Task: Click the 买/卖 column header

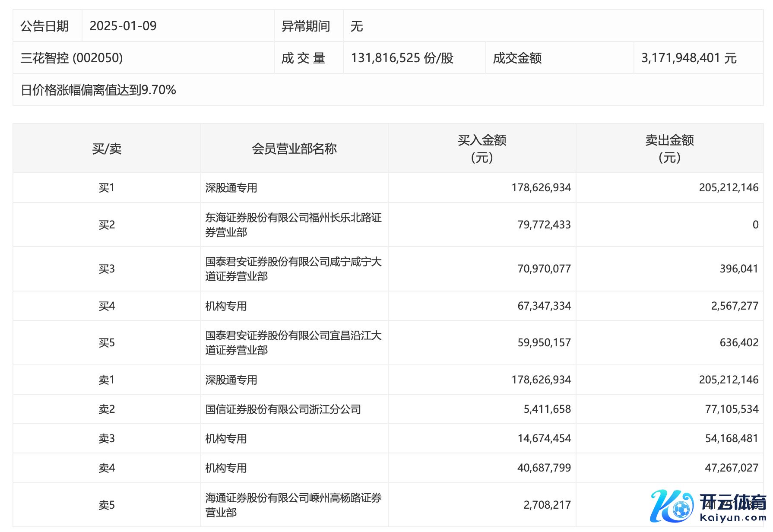Action: point(107,149)
